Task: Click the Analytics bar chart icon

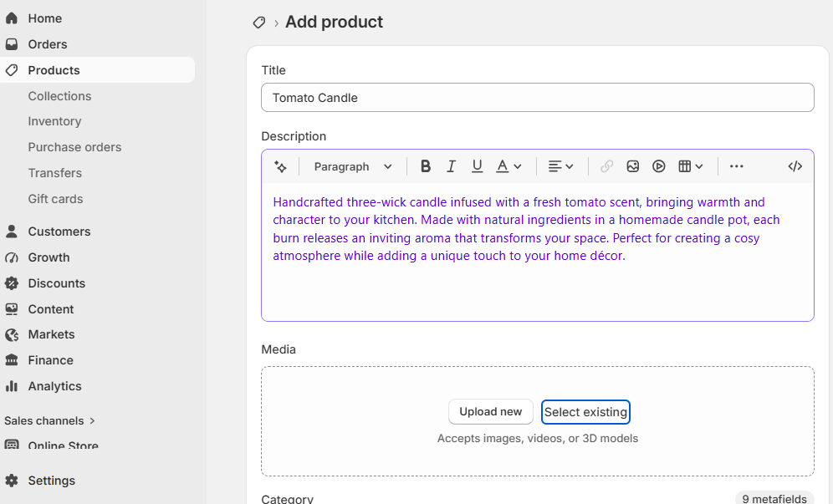Action: point(12,386)
